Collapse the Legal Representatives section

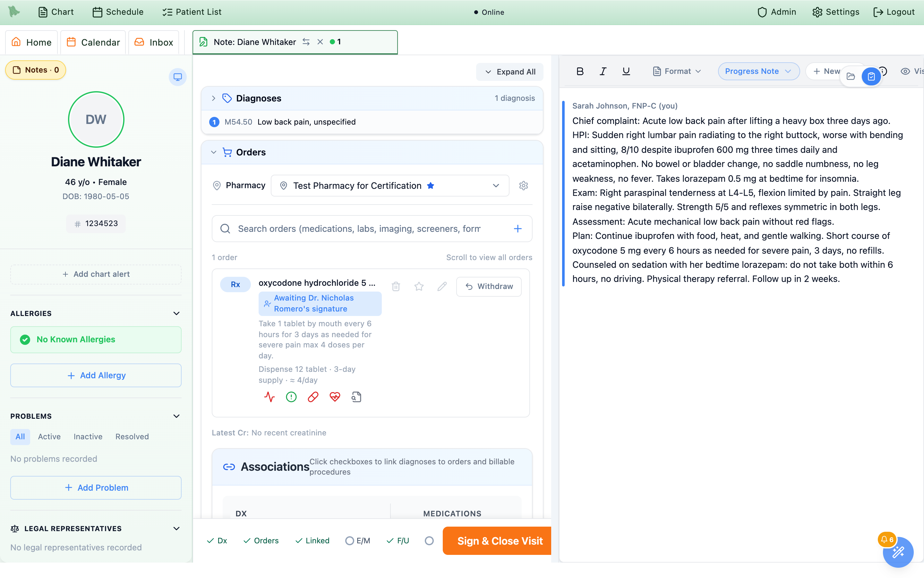(x=176, y=529)
